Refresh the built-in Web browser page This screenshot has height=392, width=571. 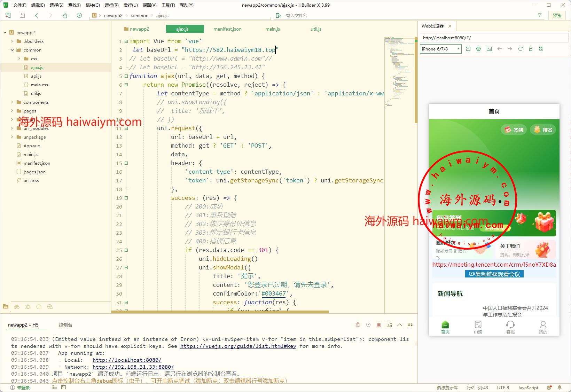[x=520, y=49]
